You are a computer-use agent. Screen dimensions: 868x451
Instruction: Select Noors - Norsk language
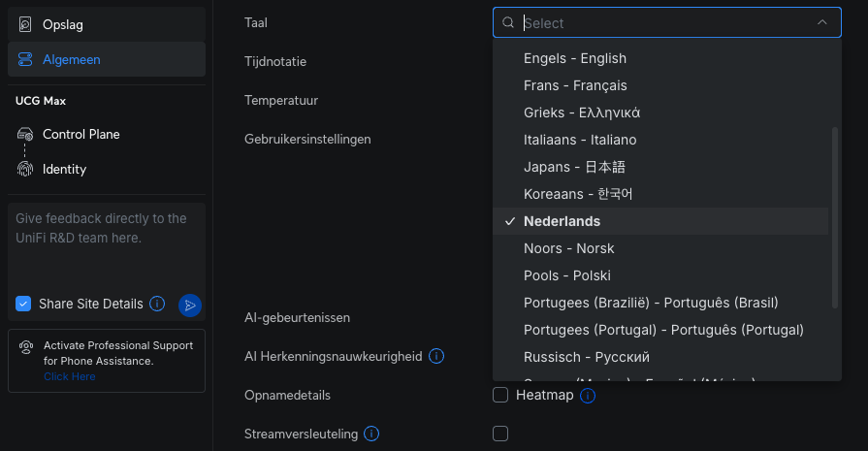coord(569,248)
